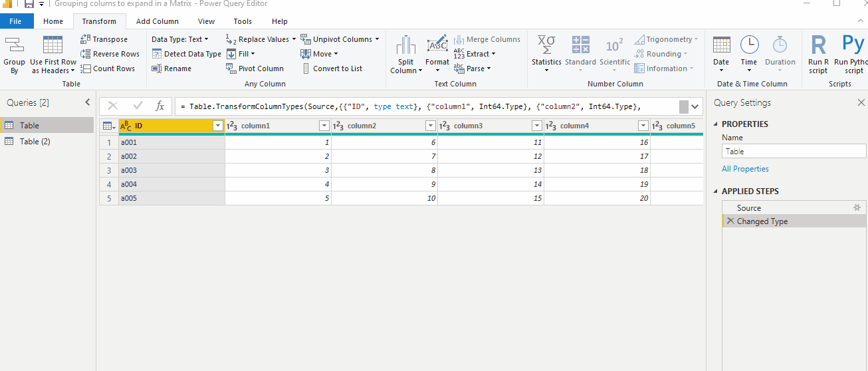The width and height of the screenshot is (868, 371).
Task: Click Run R script
Action: point(818,55)
